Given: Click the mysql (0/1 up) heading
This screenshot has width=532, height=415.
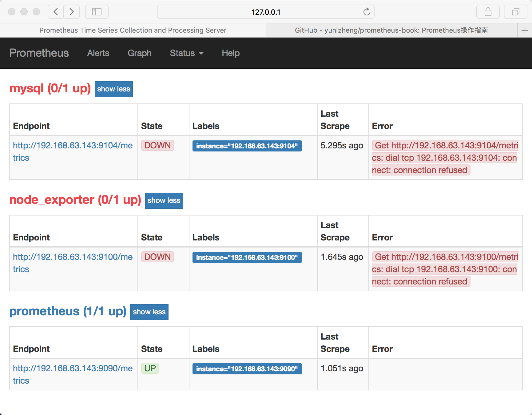Looking at the screenshot, I should 50,88.
